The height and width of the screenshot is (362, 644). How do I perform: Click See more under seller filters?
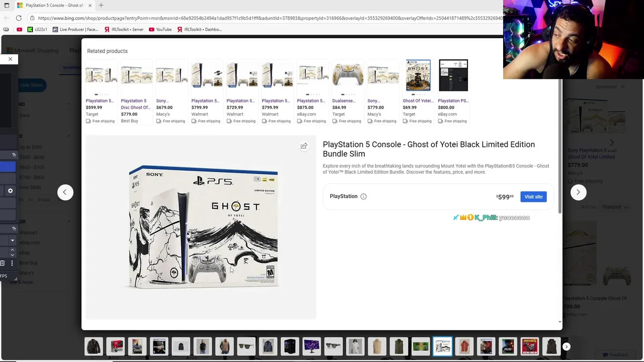21,282
